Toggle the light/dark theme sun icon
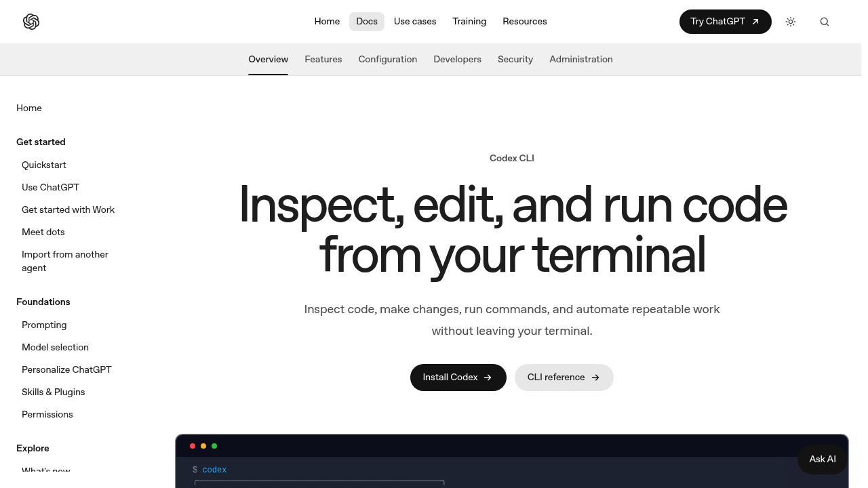The image size is (868, 488). point(791,22)
